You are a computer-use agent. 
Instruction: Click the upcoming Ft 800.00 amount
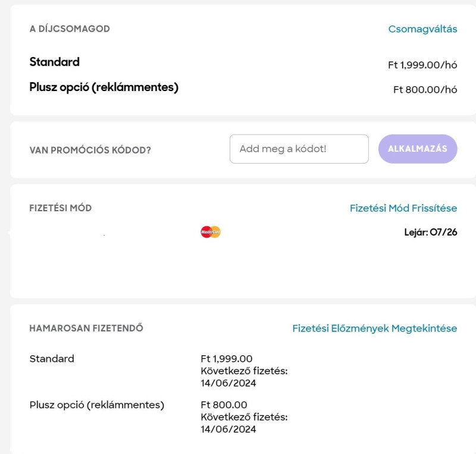click(x=224, y=405)
